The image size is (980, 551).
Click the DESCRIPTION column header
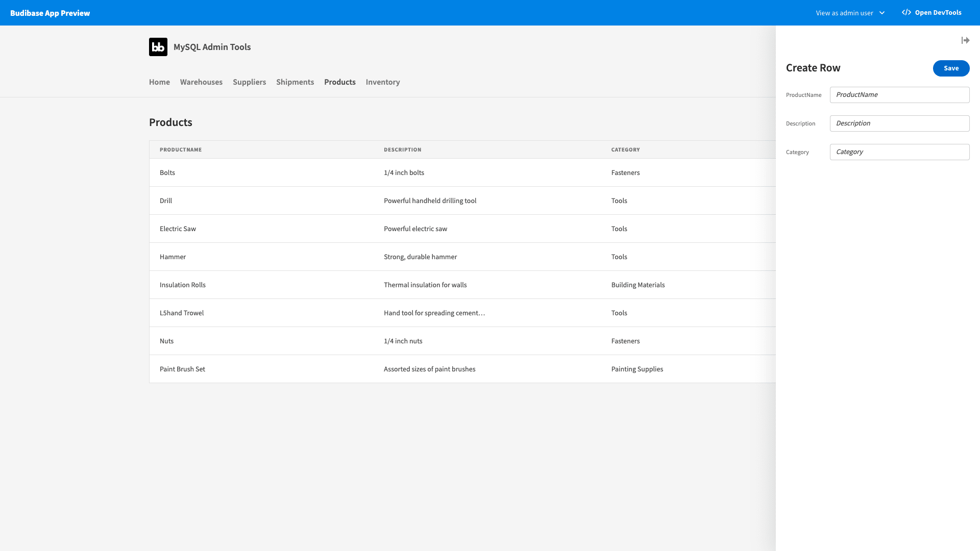coord(402,150)
